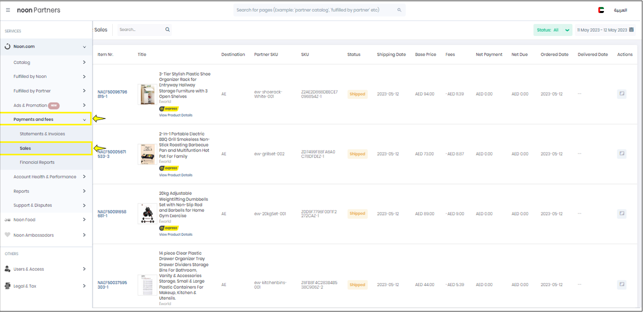Open the Status: All dropdown
This screenshot has height=313, width=644.
click(x=553, y=30)
